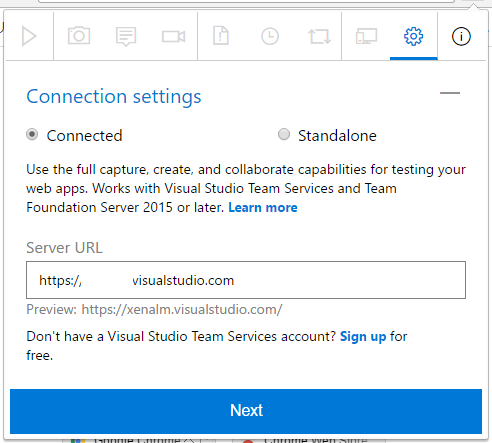Open the info circle tab
Image resolution: width=492 pixels, height=443 pixels.
click(x=461, y=36)
